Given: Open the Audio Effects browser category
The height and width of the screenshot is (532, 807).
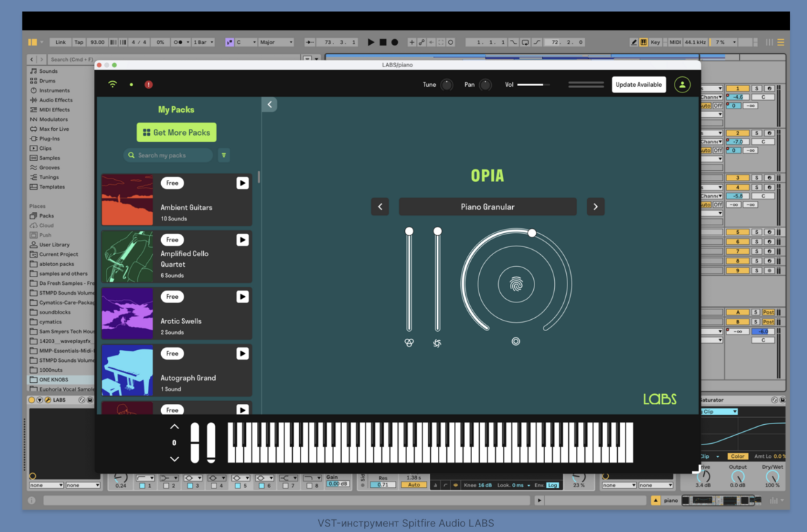Looking at the screenshot, I should pyautogui.click(x=55, y=100).
